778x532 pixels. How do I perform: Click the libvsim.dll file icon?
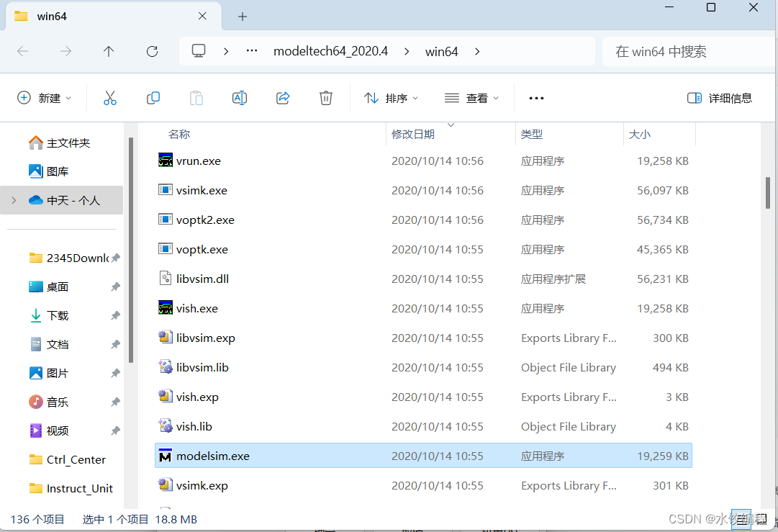(x=166, y=279)
